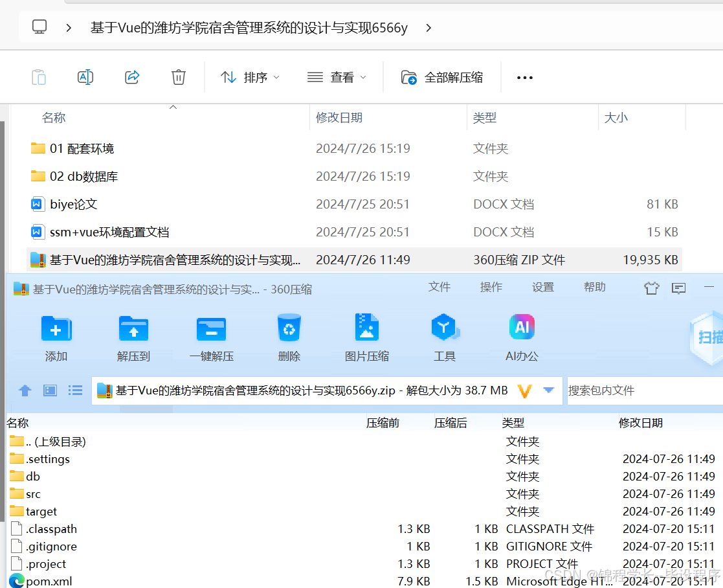Screen dimensions: 723x588
Task: Click the feedback message icon in 360压缩
Action: [678, 289]
